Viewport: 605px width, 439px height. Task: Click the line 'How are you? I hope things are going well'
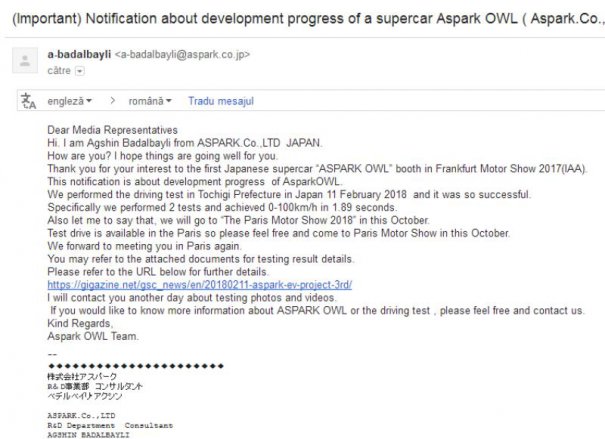click(162, 156)
